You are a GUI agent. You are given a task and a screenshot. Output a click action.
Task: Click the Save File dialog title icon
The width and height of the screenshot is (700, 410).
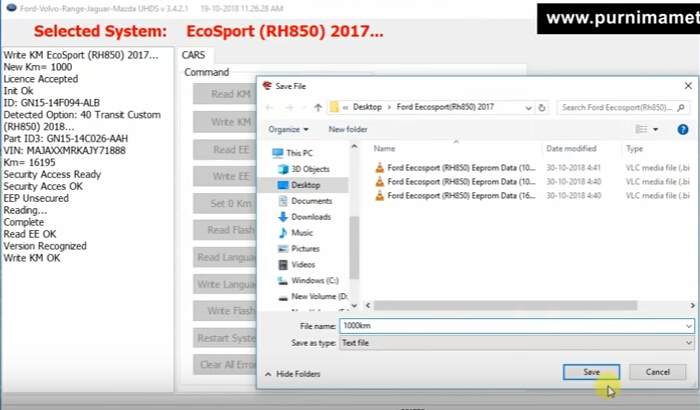pos(267,86)
